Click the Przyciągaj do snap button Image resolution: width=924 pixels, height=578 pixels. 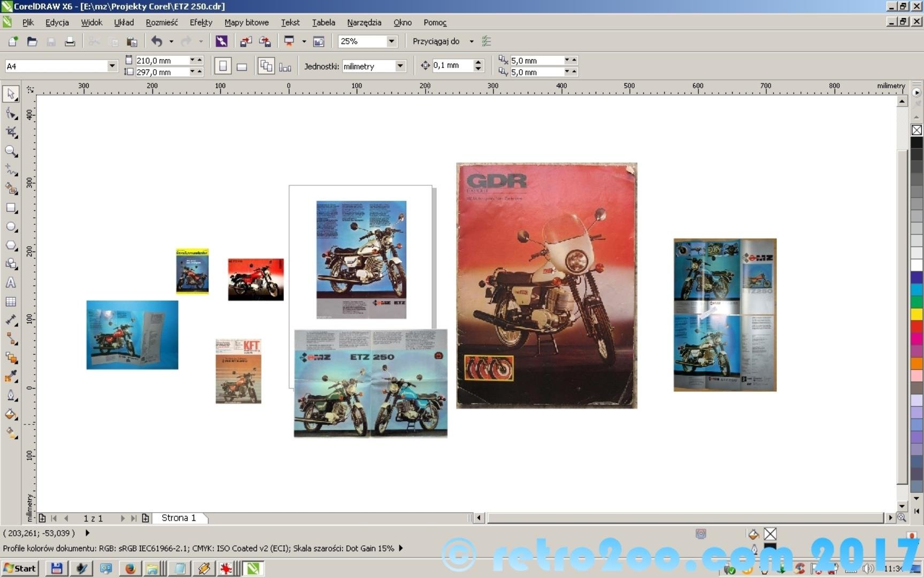click(436, 41)
